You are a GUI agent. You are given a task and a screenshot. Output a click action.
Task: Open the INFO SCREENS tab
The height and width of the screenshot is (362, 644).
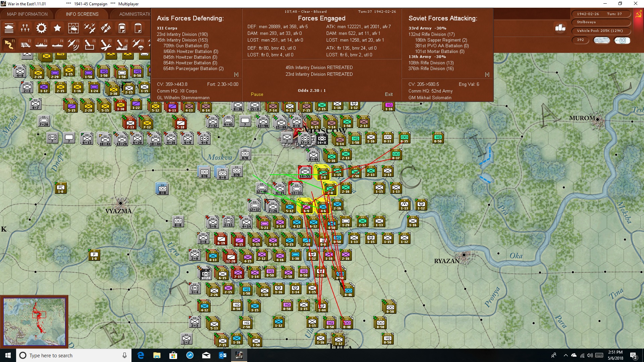(x=82, y=14)
